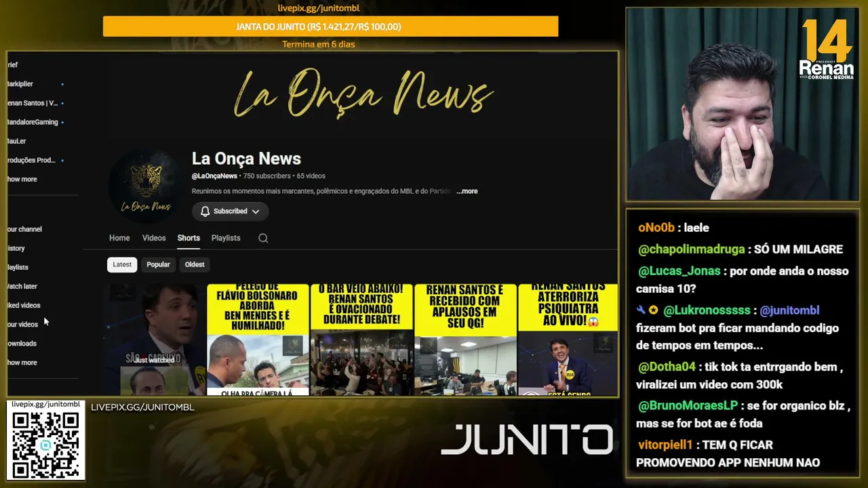
Task: Click the '750 subscribers' count text
Action: (x=267, y=176)
